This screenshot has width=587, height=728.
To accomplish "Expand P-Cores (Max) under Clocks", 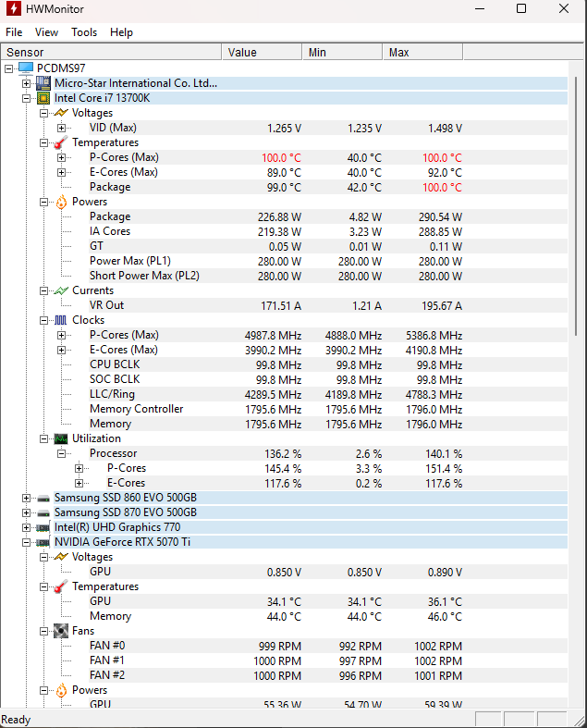I will 61,335.
